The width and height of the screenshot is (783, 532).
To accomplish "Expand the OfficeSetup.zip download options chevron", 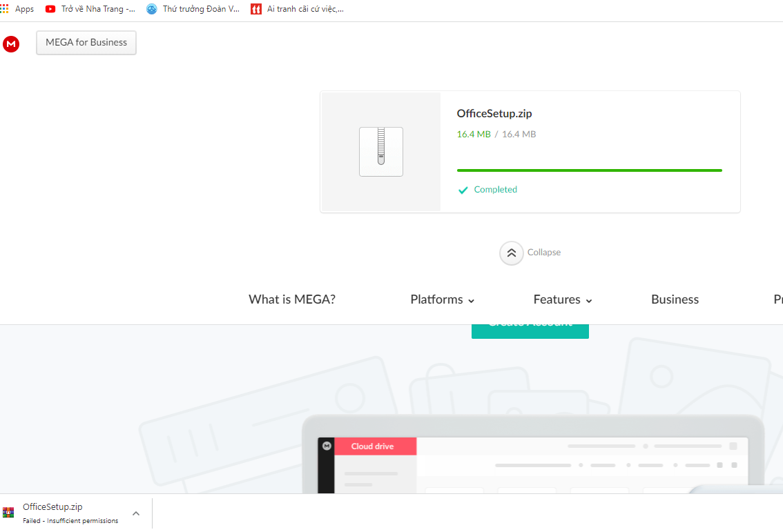I will point(136,513).
